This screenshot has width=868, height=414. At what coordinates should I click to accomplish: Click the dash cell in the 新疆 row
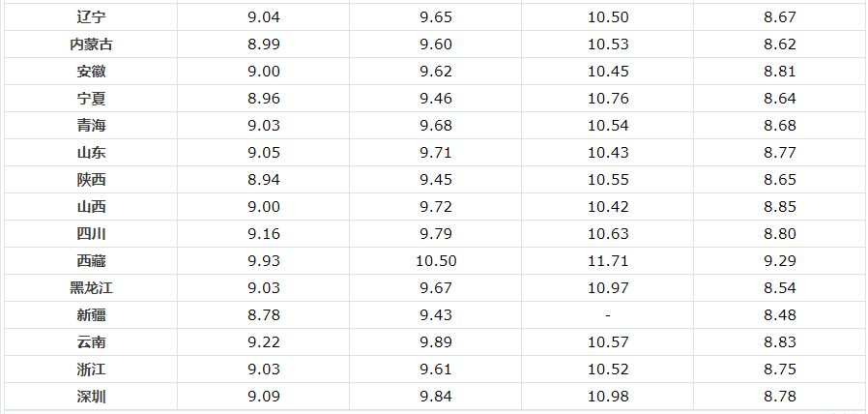[607, 315]
